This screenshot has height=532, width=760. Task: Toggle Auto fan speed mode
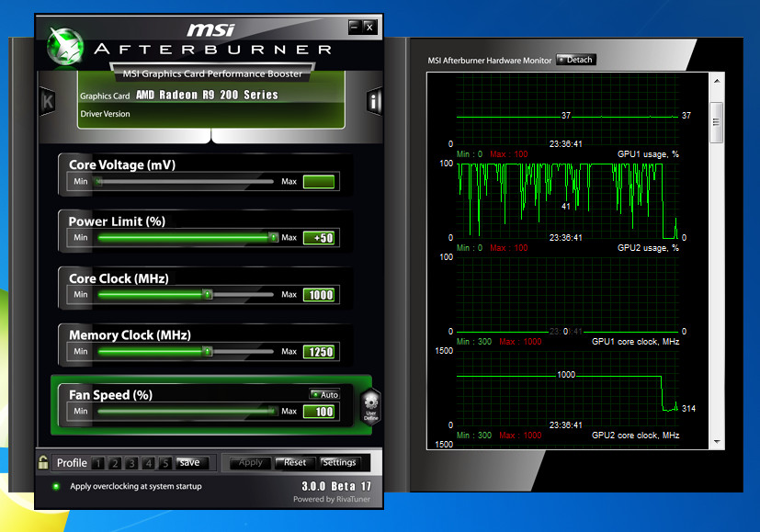point(324,394)
